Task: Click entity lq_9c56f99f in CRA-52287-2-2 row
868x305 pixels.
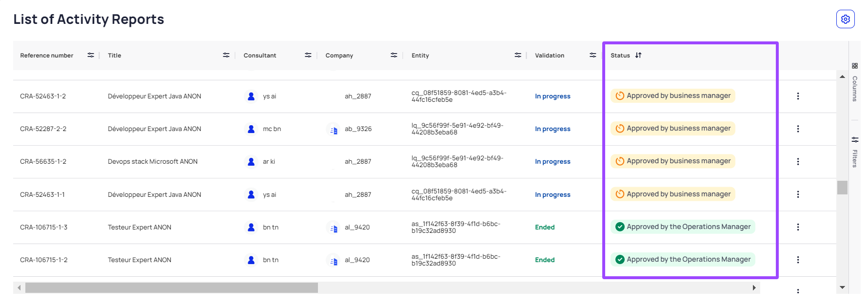Action: coord(458,129)
